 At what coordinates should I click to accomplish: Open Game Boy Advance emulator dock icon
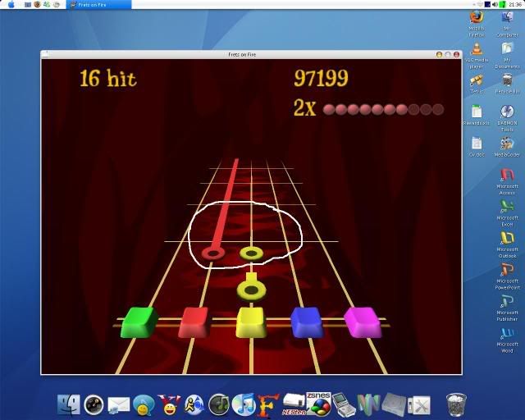(345, 405)
